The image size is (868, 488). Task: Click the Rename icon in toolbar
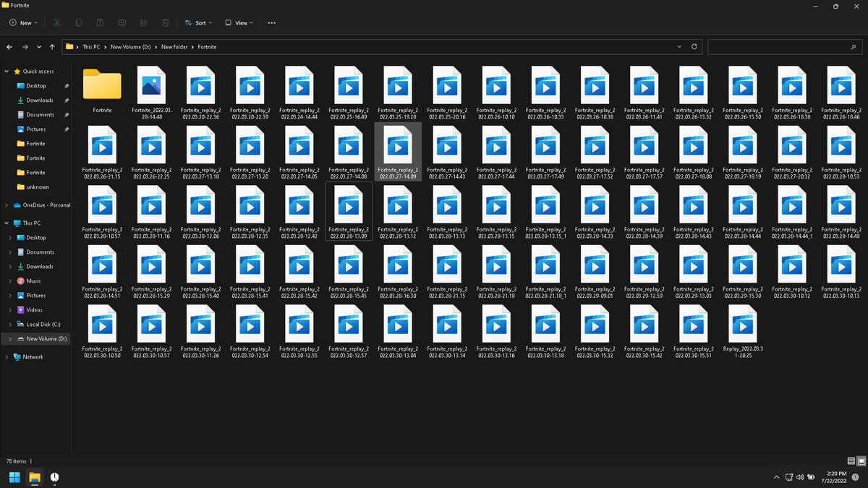[122, 22]
